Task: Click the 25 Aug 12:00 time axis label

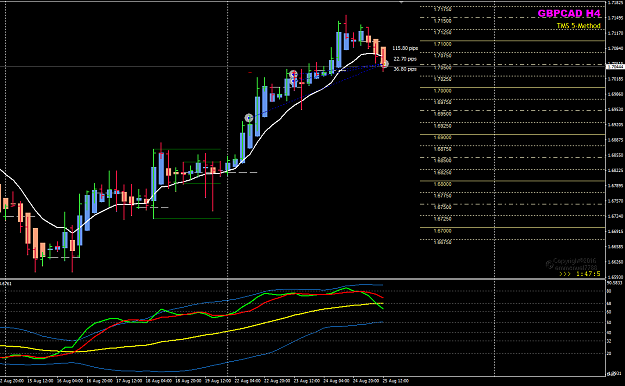Action: pyautogui.click(x=396, y=381)
